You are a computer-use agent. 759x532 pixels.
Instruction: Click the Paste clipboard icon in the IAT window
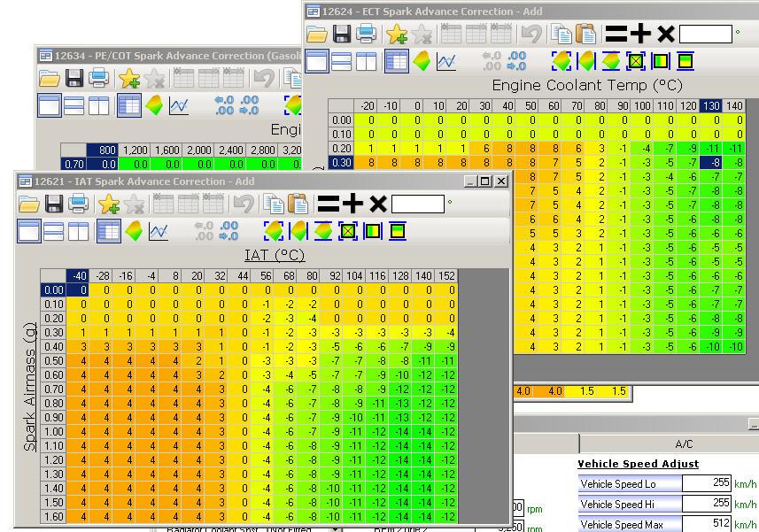pyautogui.click(x=298, y=204)
